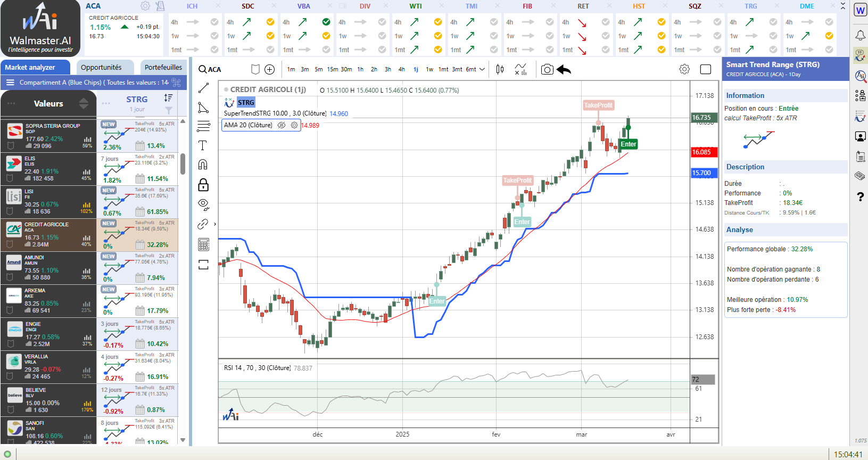This screenshot has width=868, height=460.
Task: Toggle the RET 1w check mark
Action: point(606,36)
